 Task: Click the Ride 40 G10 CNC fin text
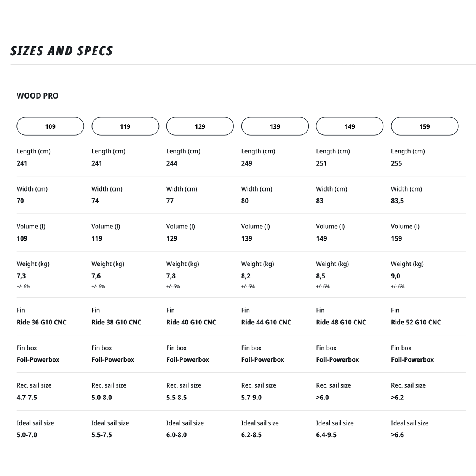191,322
